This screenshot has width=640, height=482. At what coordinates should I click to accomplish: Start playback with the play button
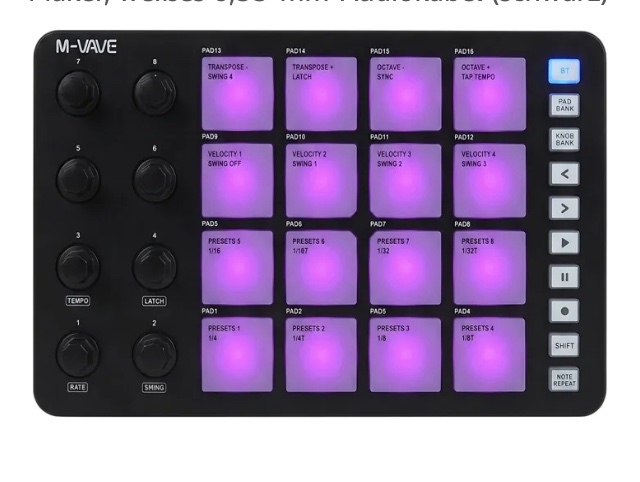564,243
